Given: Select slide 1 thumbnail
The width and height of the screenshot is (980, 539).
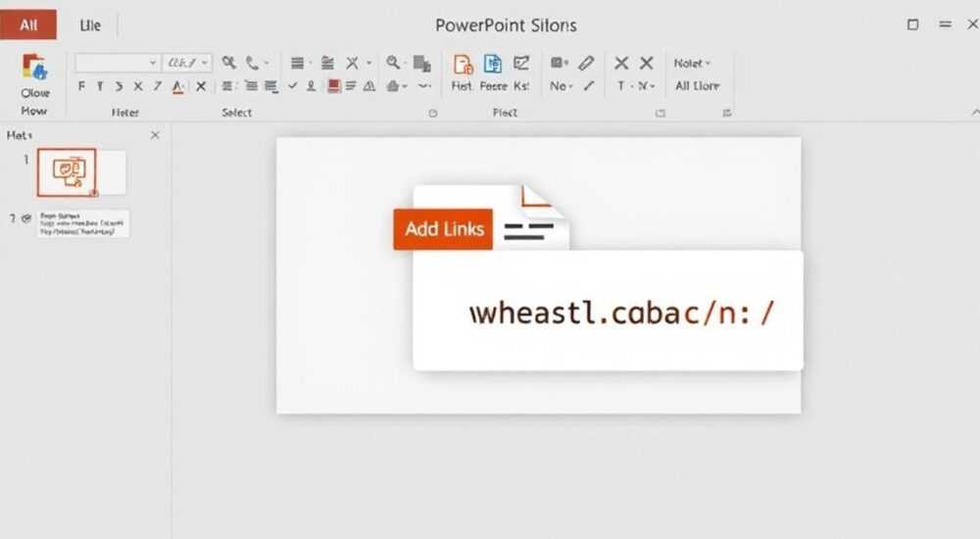Looking at the screenshot, I should point(67,171).
